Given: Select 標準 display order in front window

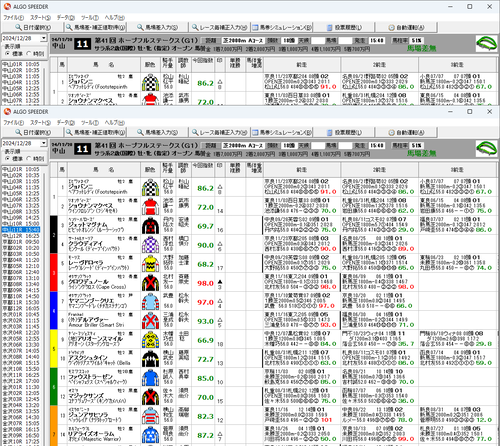Looking at the screenshot, I should 7,159.
